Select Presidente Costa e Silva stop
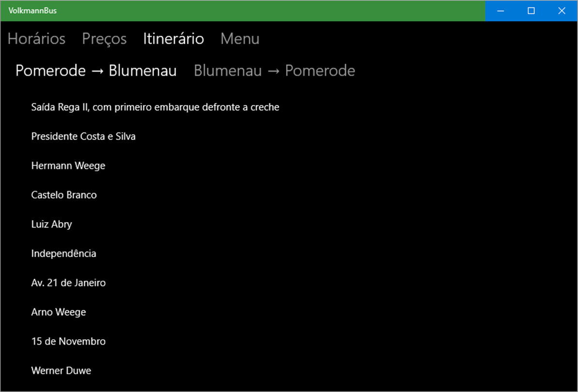The width and height of the screenshot is (578, 392). 83,136
